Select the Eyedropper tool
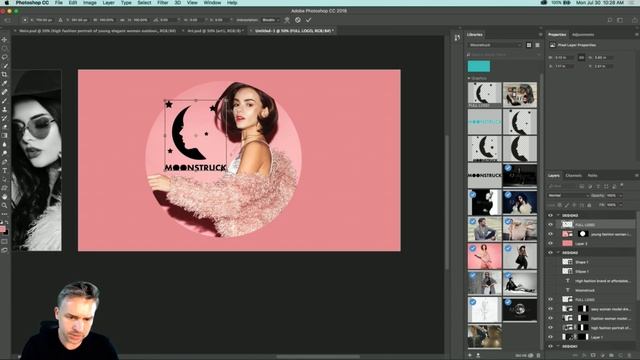 click(4, 83)
